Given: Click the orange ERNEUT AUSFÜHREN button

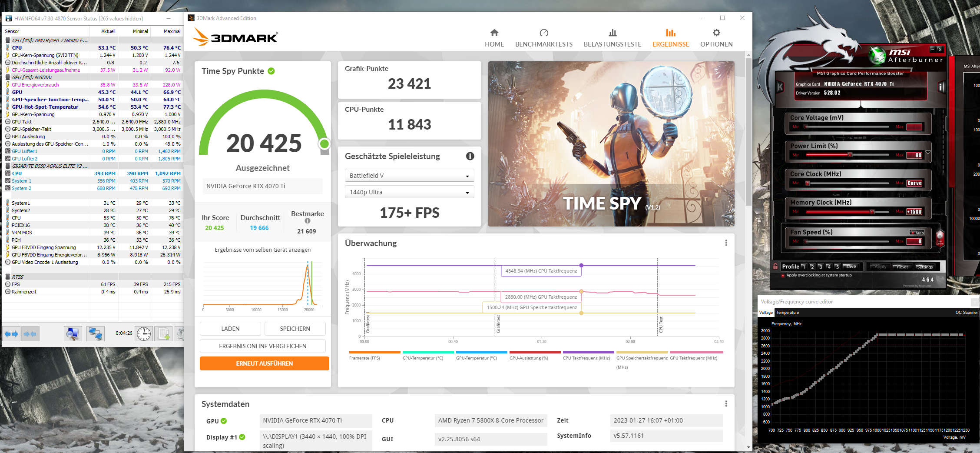Looking at the screenshot, I should 264,363.
